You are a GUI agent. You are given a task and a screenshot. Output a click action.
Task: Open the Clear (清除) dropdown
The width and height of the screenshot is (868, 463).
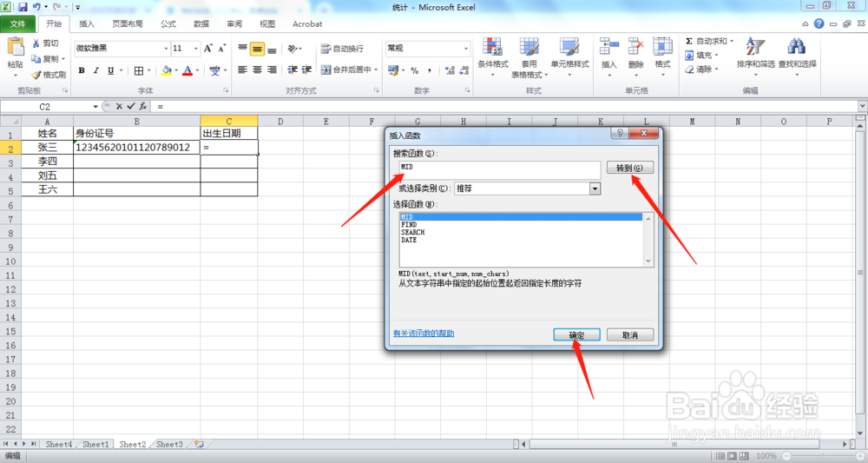coord(701,69)
